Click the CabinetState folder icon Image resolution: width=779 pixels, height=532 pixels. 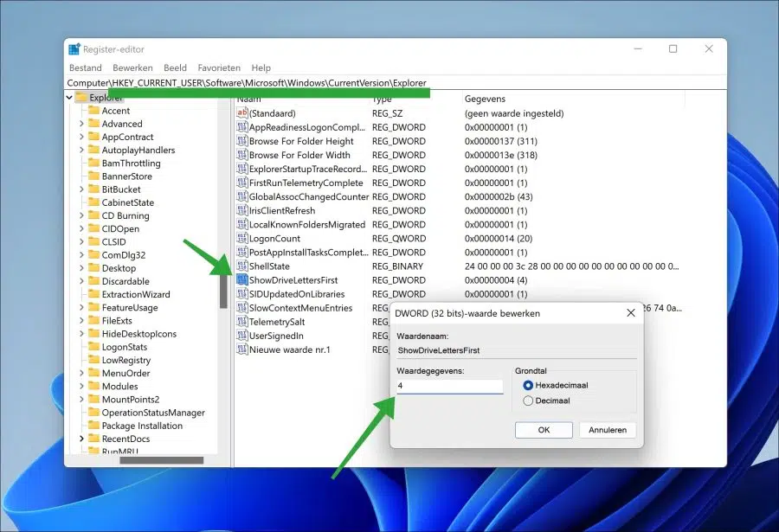pyautogui.click(x=93, y=202)
